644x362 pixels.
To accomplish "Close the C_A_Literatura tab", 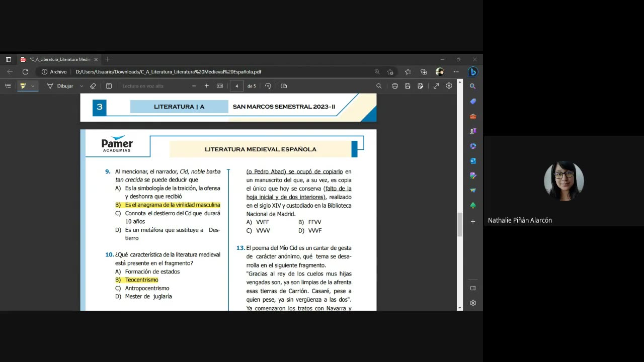I will 96,59.
